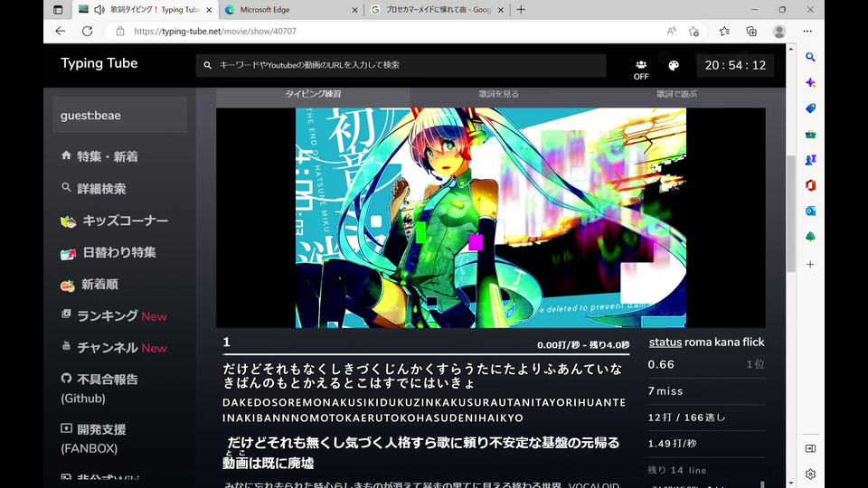Open the Read aloud icon in the address bar
The image size is (868, 488).
point(671,31)
